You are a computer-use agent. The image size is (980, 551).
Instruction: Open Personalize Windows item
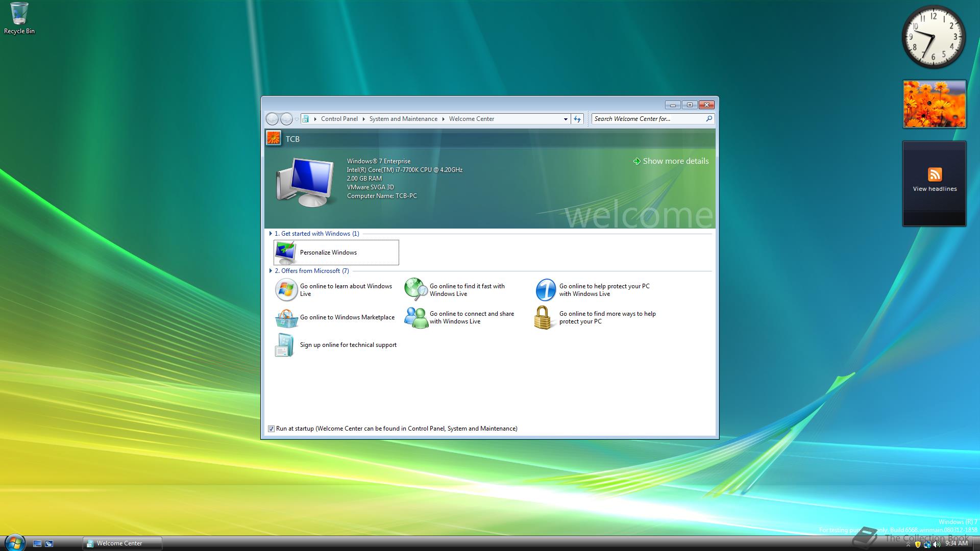pyautogui.click(x=336, y=253)
